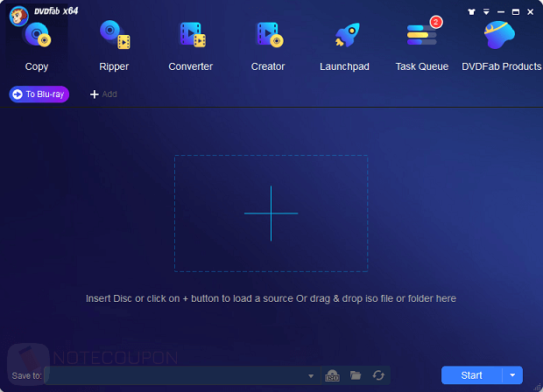Browse output folder icon

[x=356, y=375]
